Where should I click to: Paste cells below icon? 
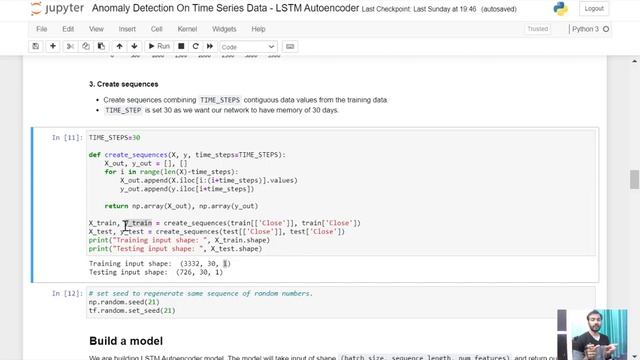(101, 47)
